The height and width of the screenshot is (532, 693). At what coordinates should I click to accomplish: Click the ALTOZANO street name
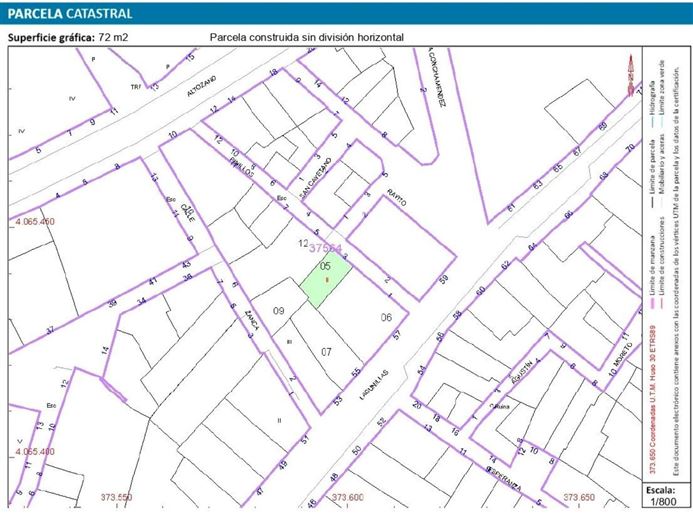point(202,86)
